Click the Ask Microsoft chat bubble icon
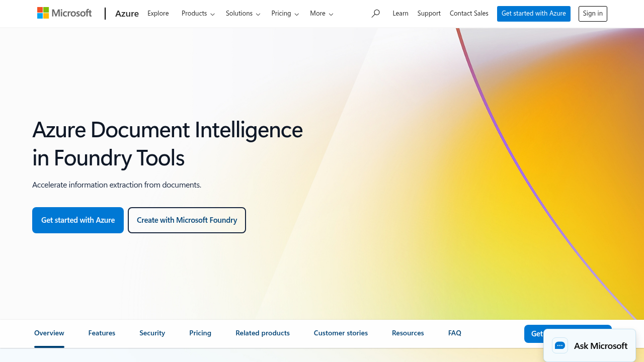644x362 pixels. (x=560, y=346)
